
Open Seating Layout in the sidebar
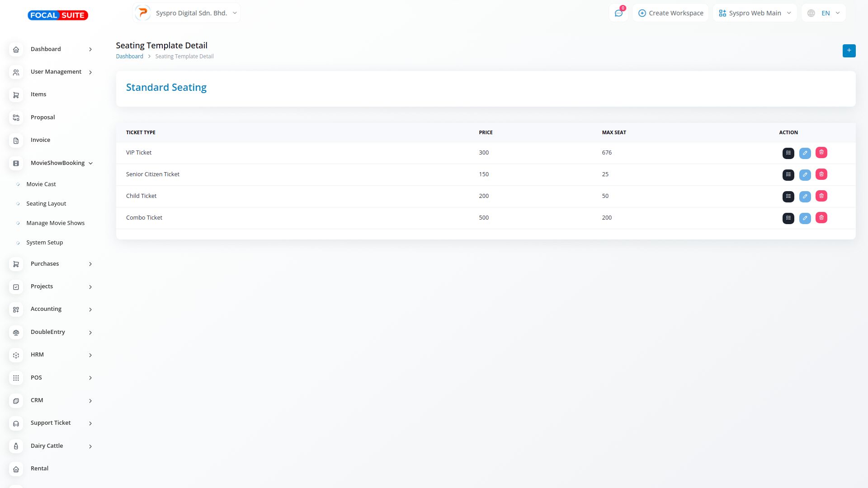(x=46, y=204)
